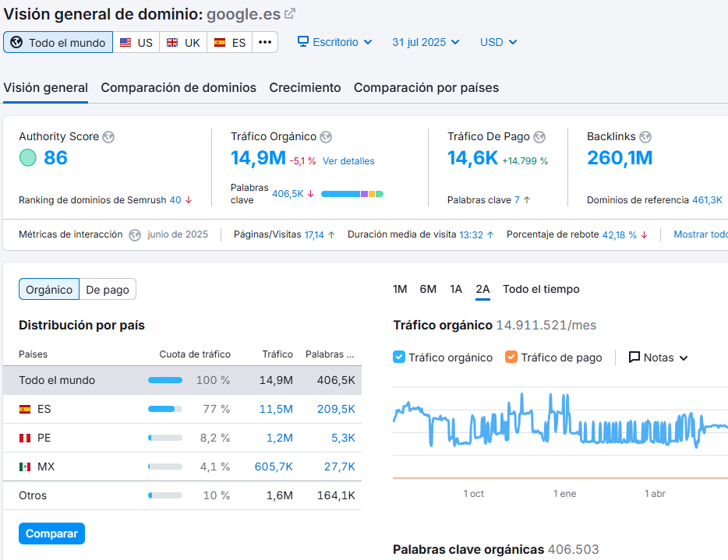Click globe info icon beside Authority Score
The height and width of the screenshot is (560, 728).
click(108, 137)
